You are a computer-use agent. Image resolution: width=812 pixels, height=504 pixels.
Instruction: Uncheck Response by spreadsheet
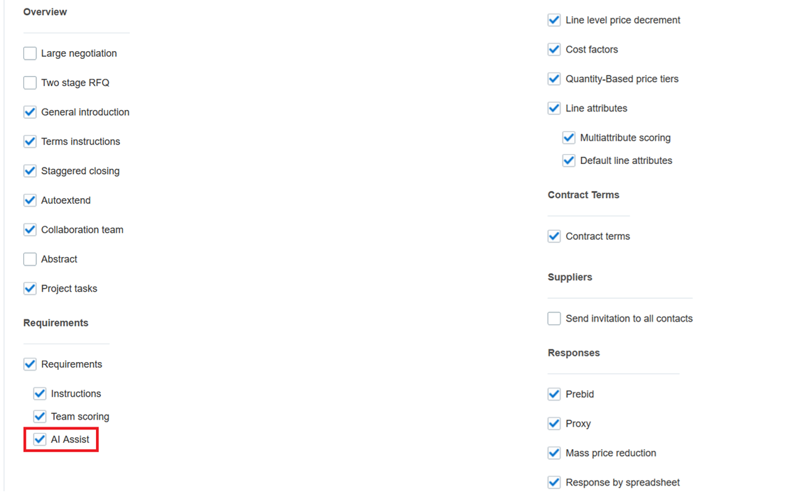[x=554, y=482]
